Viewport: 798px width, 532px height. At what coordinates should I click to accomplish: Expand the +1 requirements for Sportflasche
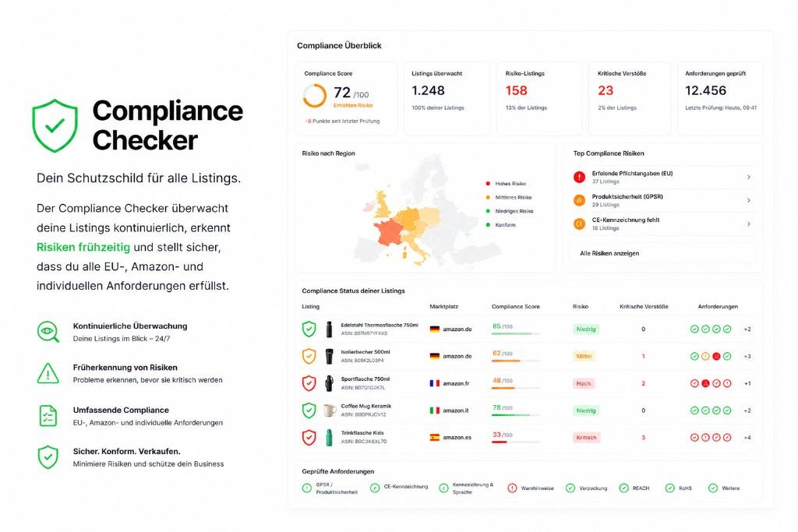coord(747,383)
